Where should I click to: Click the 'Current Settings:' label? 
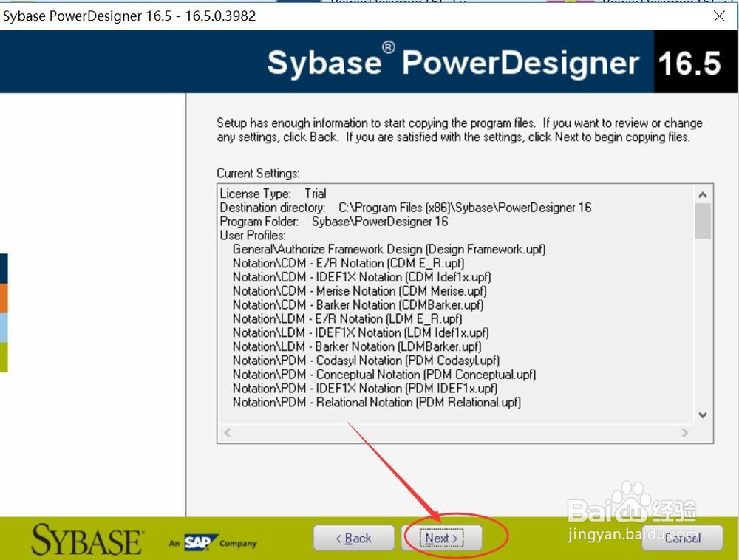258,174
